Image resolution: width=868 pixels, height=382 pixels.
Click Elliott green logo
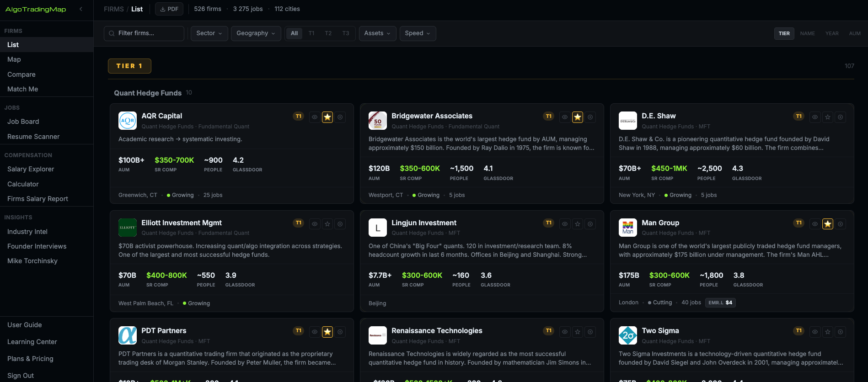tap(128, 228)
